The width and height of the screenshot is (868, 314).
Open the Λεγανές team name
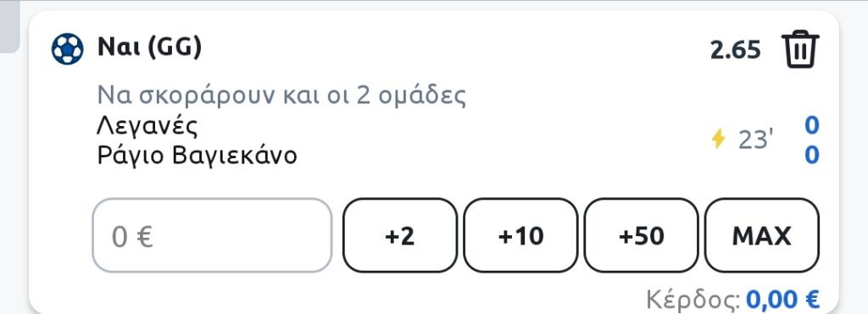tap(147, 127)
